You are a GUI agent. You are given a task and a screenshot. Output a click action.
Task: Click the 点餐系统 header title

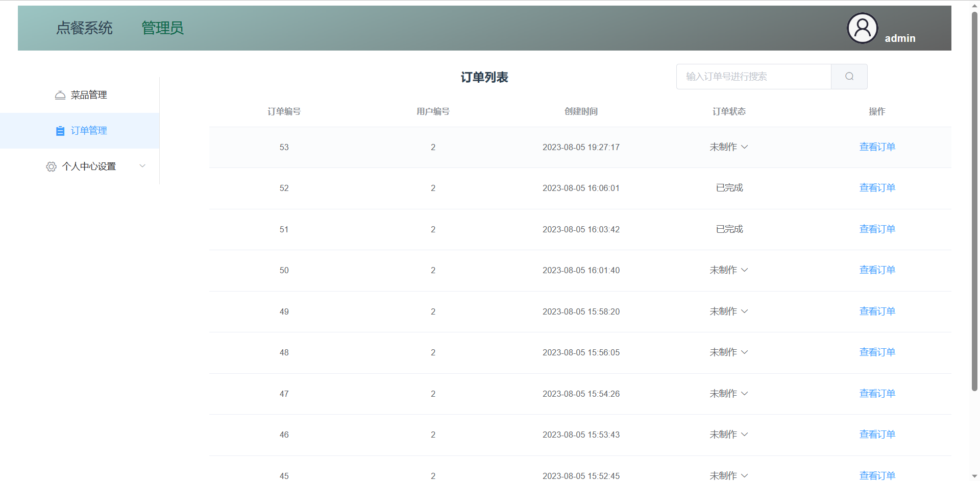84,28
